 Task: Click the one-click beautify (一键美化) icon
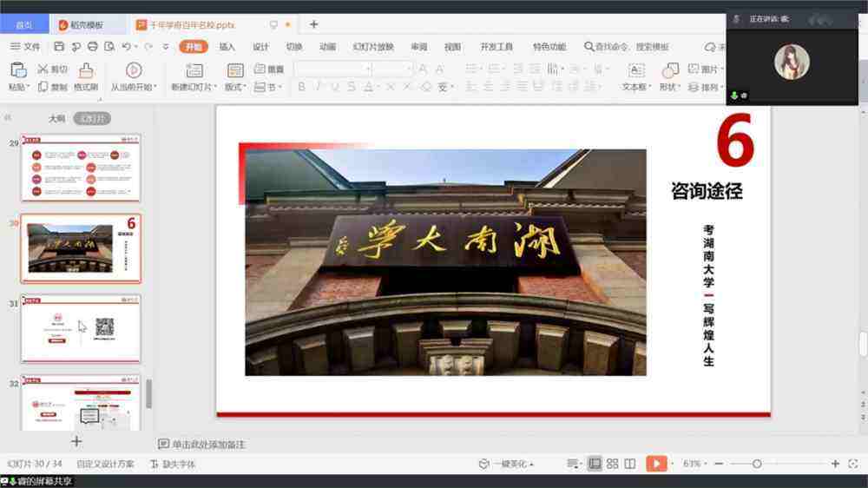(483, 465)
